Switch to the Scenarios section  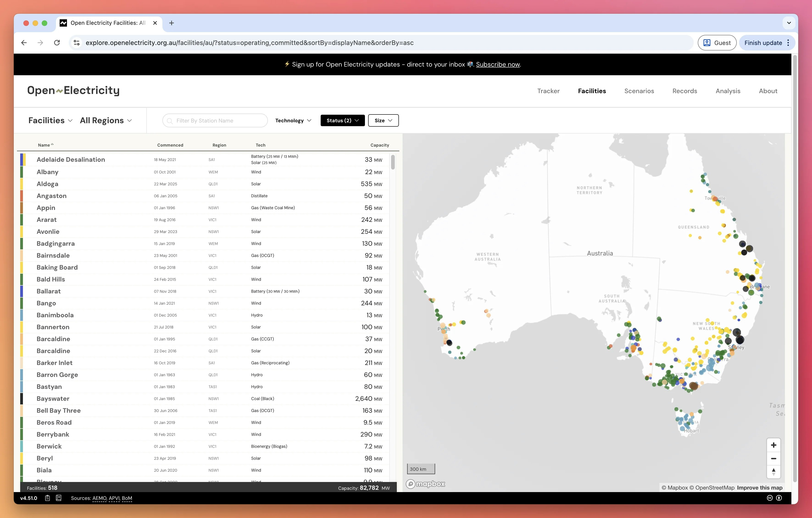pyautogui.click(x=639, y=91)
